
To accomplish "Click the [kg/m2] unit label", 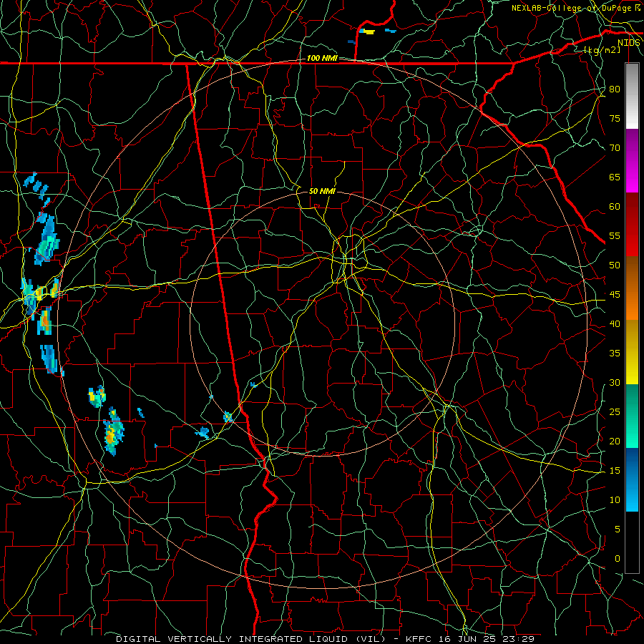I will [602, 50].
